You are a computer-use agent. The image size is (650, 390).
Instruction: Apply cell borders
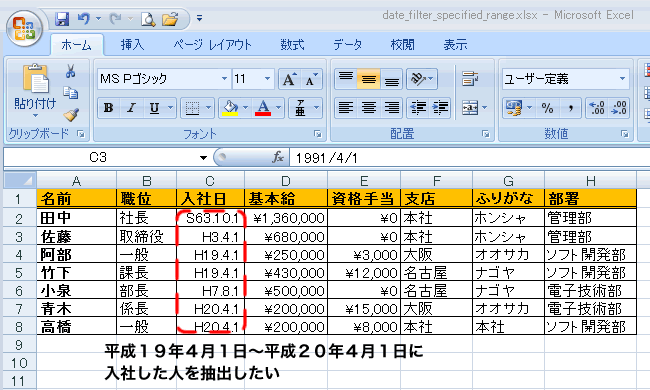tap(192, 108)
